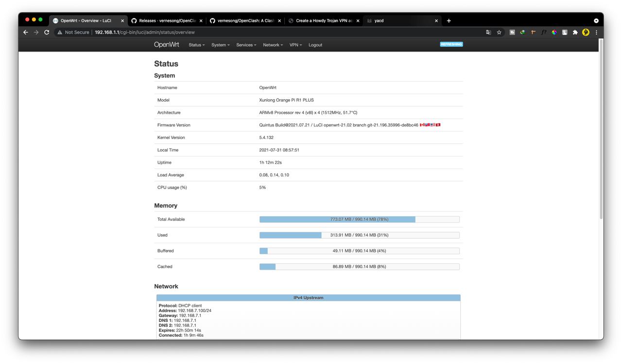Switch to the Releases vernesong/OpenClash tab
The height and width of the screenshot is (364, 622).
[x=167, y=21]
